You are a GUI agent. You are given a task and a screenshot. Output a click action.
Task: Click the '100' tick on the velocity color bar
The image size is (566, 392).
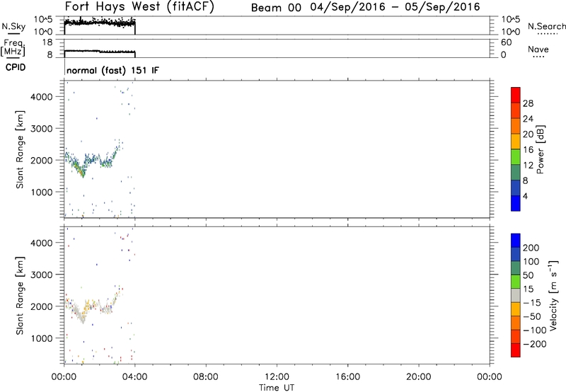(531, 261)
